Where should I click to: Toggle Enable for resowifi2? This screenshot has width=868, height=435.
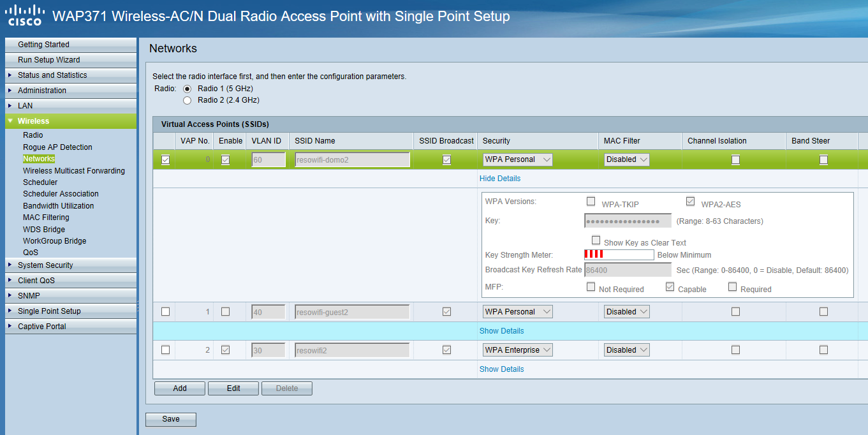point(225,350)
